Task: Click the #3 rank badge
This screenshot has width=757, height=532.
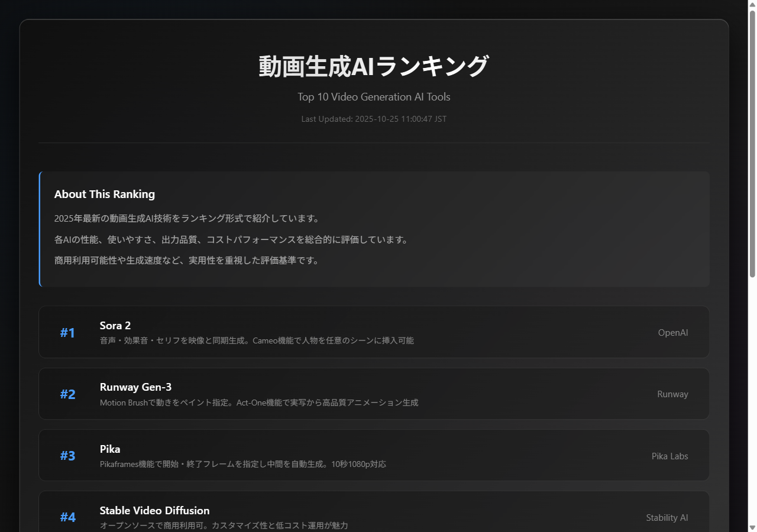Action: 67,456
